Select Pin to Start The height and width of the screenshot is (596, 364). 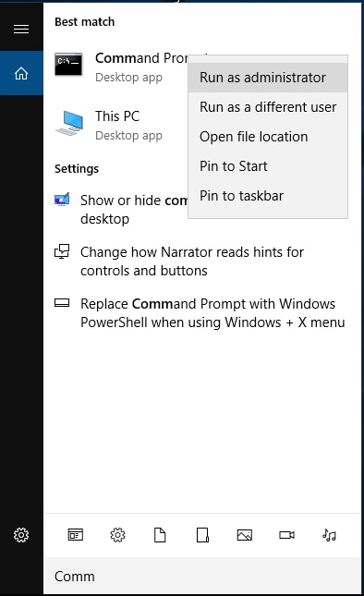[x=268, y=166]
